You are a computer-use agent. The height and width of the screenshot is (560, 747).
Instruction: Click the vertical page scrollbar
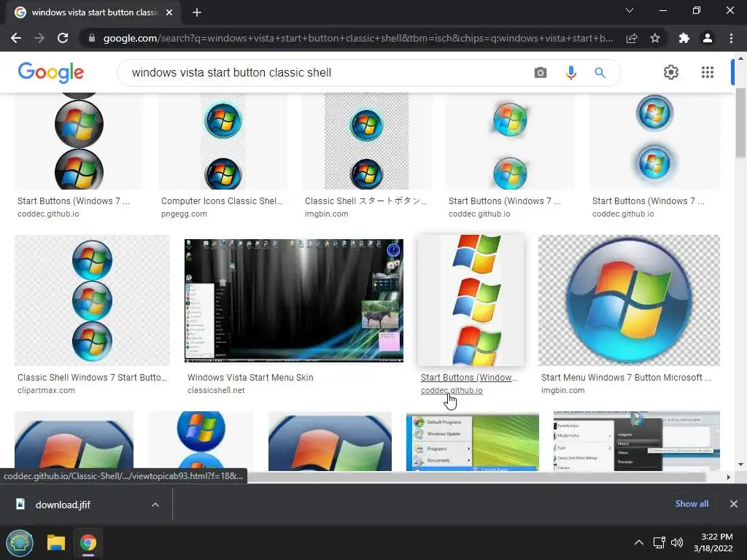tap(740, 122)
